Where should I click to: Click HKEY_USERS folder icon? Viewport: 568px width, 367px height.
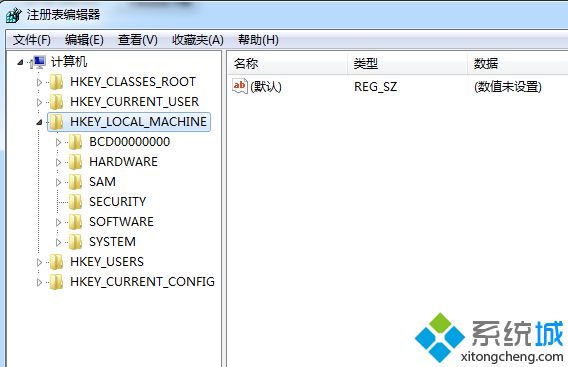click(x=56, y=262)
